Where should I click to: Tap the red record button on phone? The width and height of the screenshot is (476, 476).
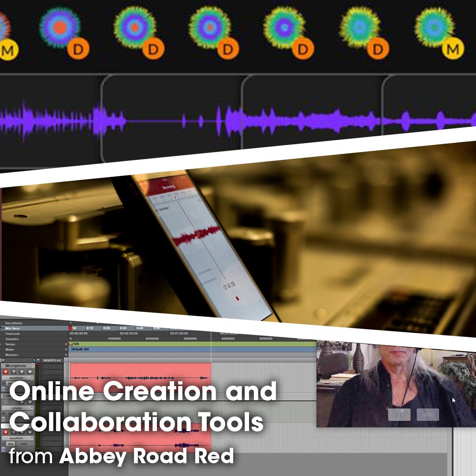point(238,299)
